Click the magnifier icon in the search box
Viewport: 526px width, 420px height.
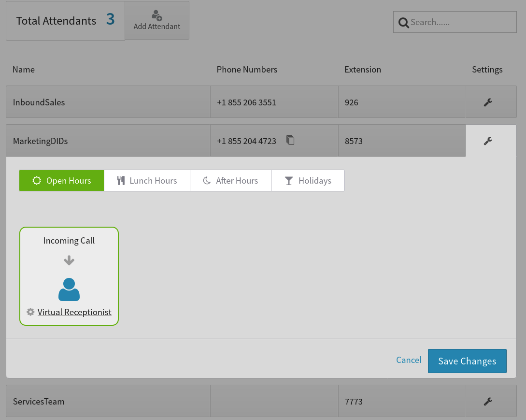404,22
